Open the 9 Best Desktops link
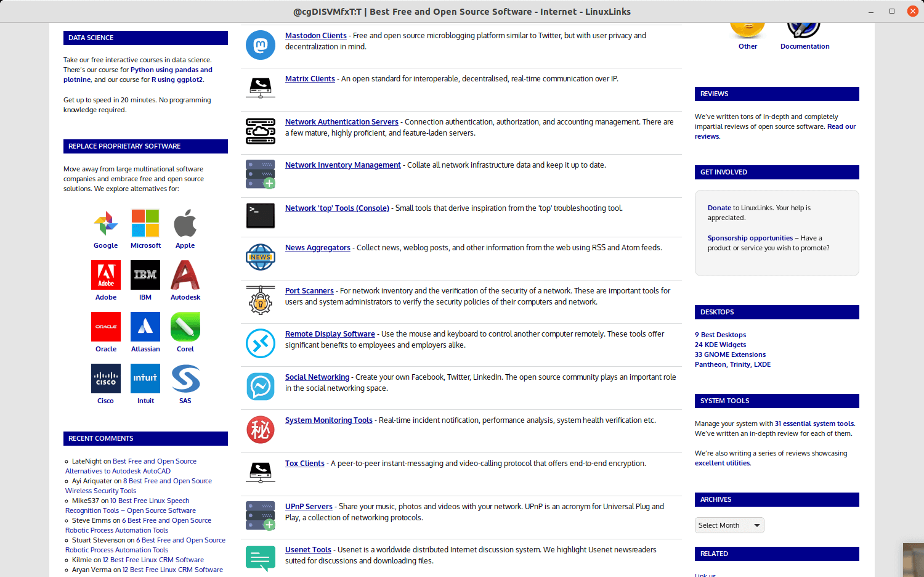This screenshot has height=577, width=924. pos(720,335)
